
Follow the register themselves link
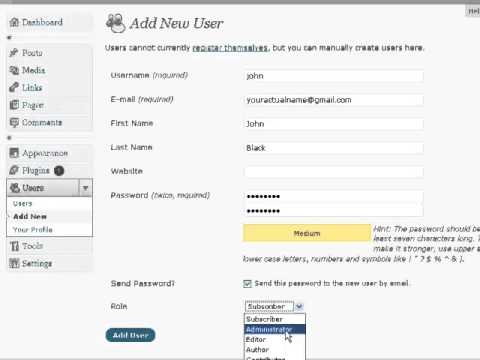point(230,48)
